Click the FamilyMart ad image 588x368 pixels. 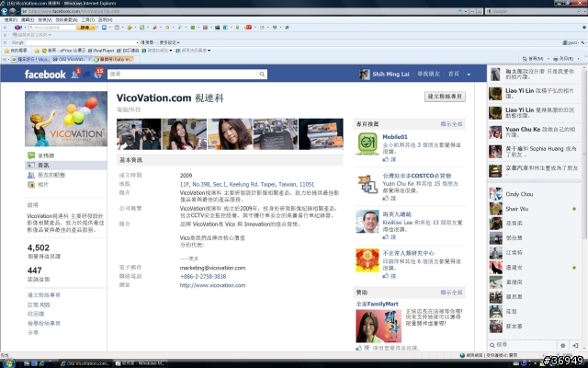(379, 326)
